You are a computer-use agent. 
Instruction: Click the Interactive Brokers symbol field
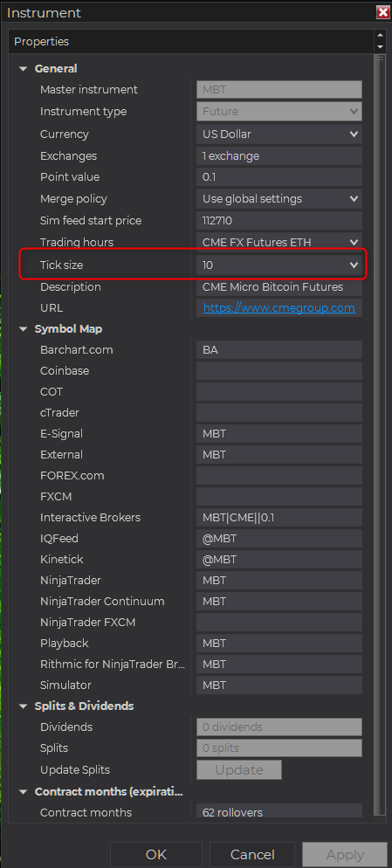[279, 518]
